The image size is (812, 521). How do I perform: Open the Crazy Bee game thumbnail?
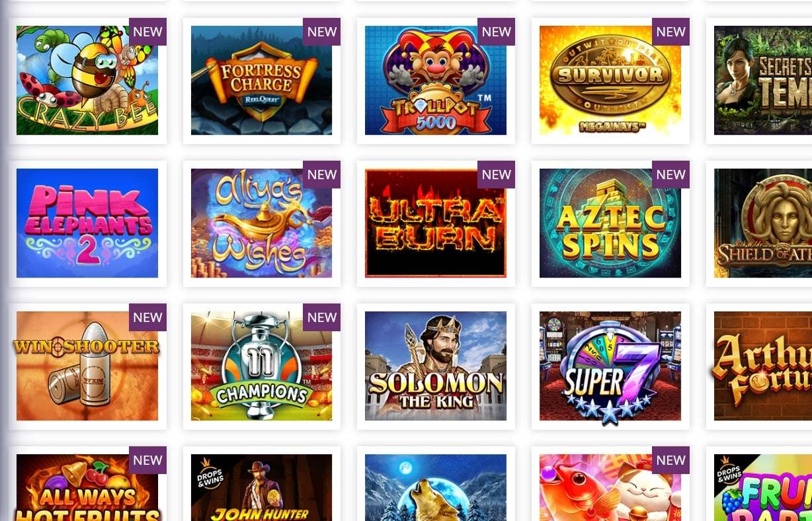[87, 81]
